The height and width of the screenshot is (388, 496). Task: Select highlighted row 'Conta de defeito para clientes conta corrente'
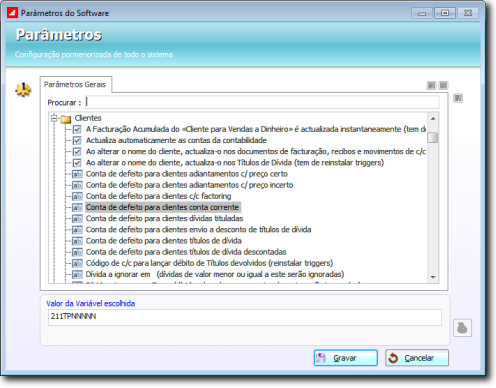pos(163,207)
